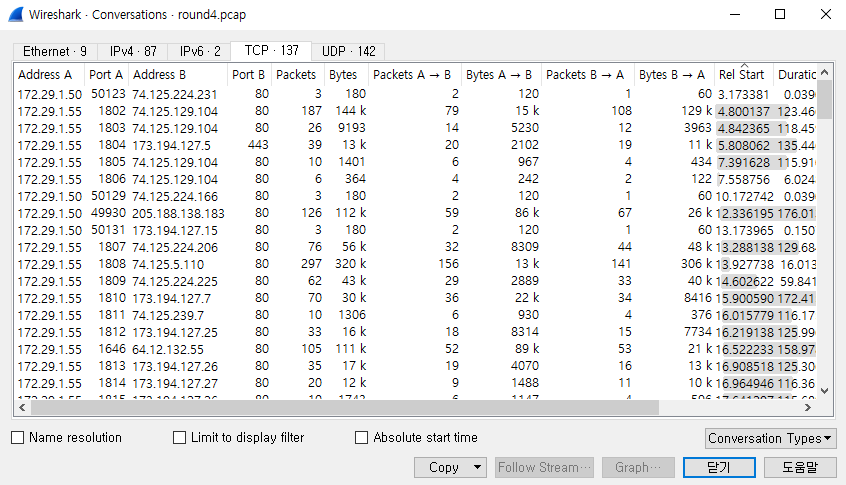Select address 74.125.5.110 row
The height and width of the screenshot is (485, 846).
click(x=415, y=264)
